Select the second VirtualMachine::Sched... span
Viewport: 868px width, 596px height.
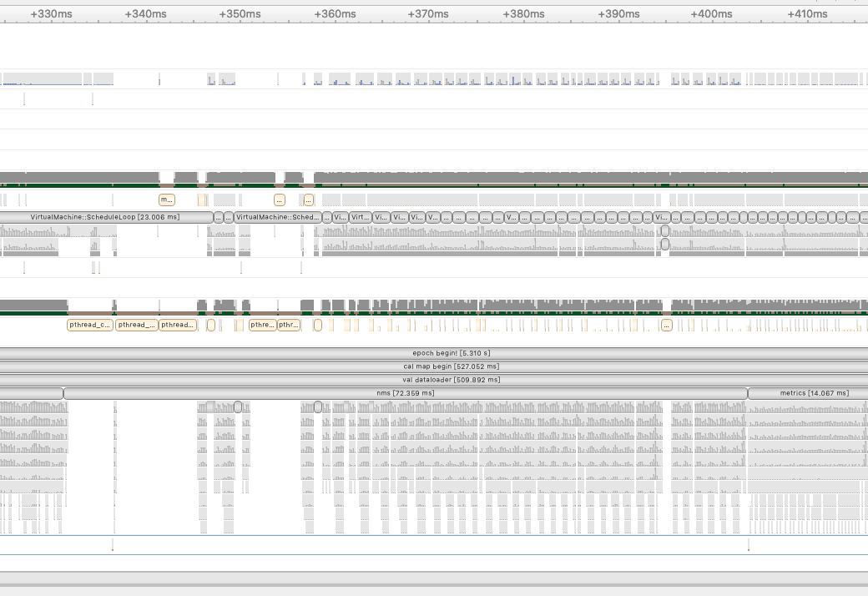(275, 216)
